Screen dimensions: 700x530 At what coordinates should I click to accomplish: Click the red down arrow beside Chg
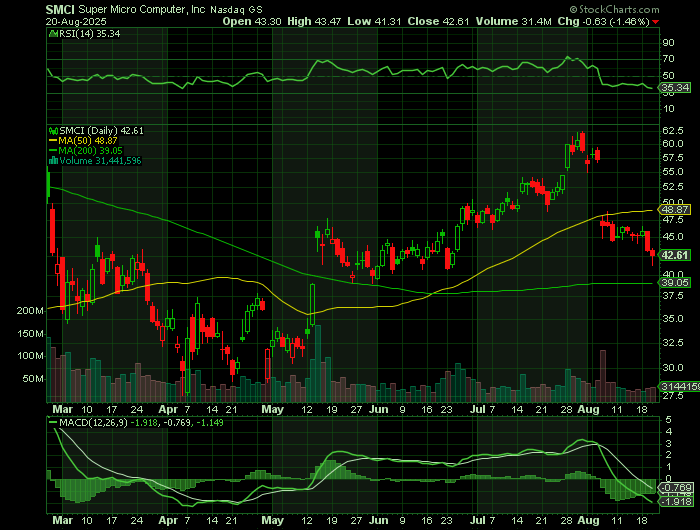tap(655, 22)
